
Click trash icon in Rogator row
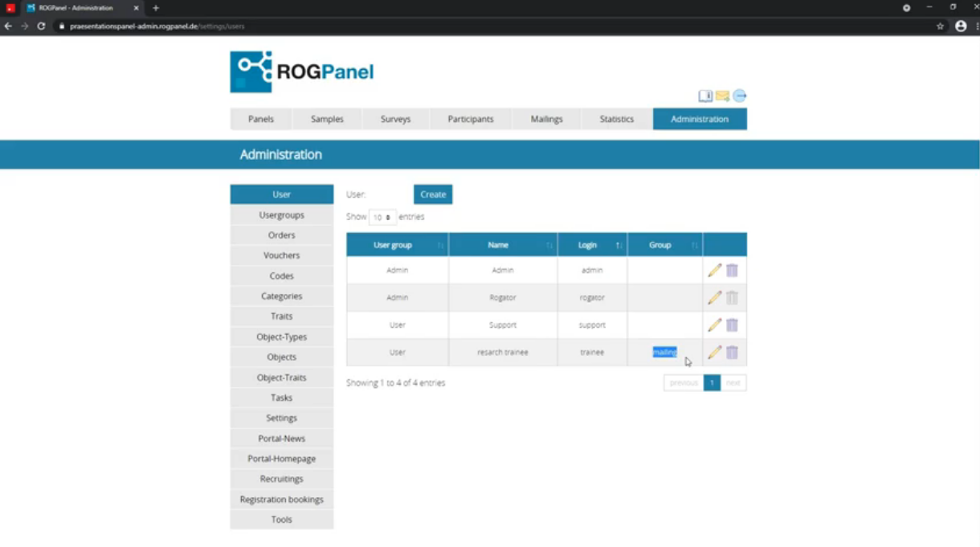click(x=732, y=298)
